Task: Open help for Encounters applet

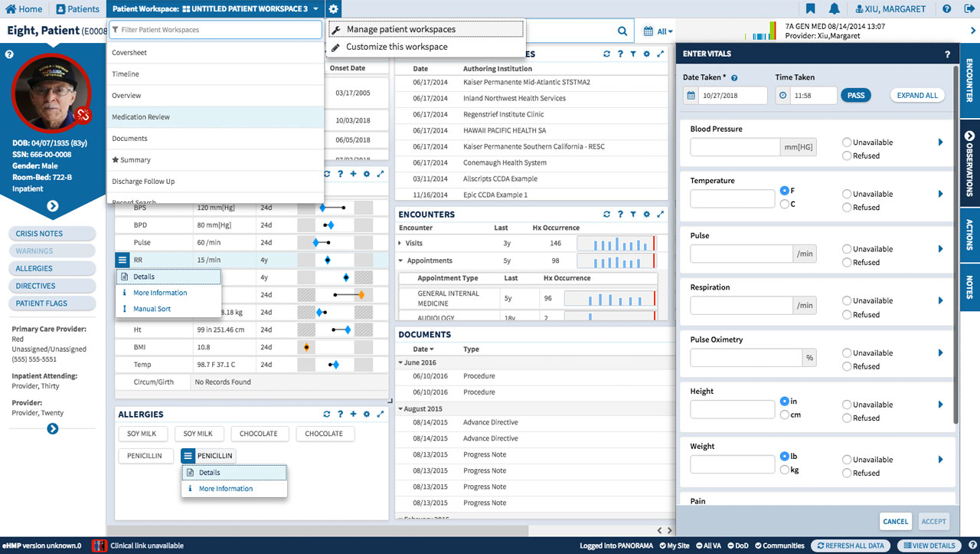Action: point(620,215)
